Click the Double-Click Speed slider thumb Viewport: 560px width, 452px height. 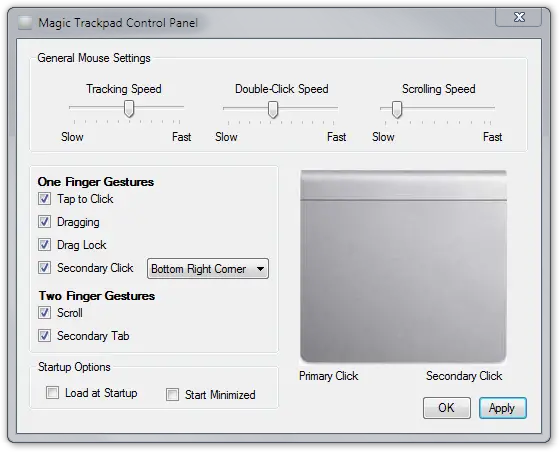click(x=273, y=109)
